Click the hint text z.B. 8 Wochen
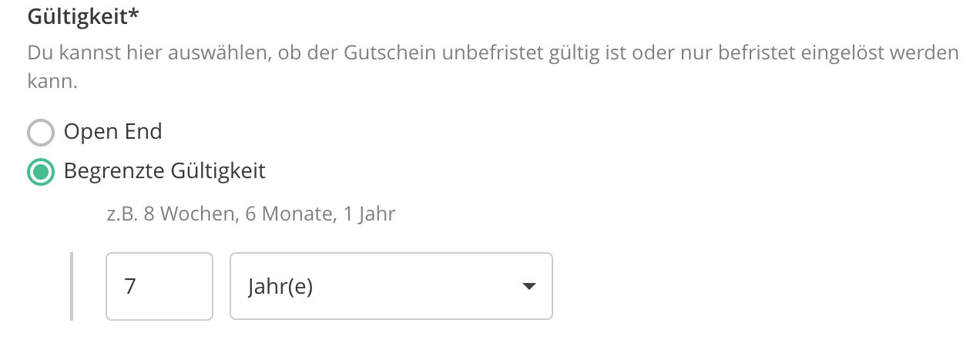The image size is (980, 347). tap(170, 214)
